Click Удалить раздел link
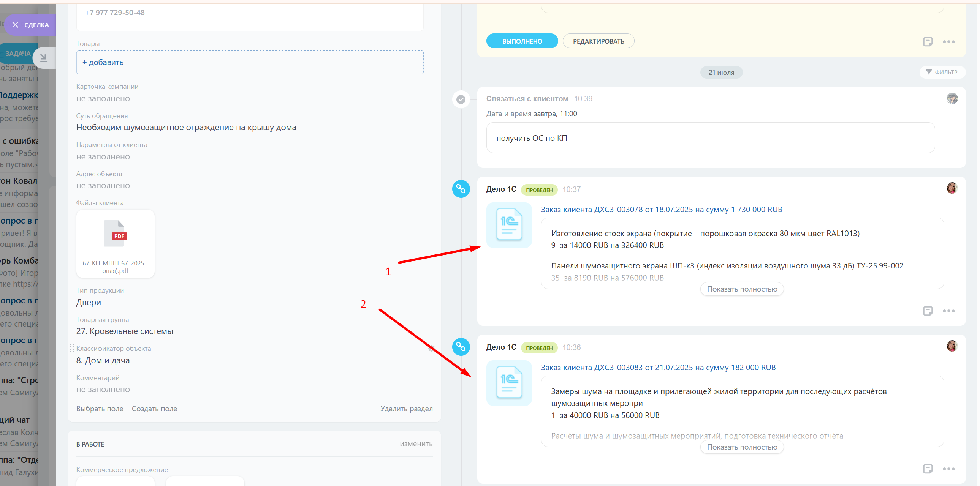 coord(406,409)
